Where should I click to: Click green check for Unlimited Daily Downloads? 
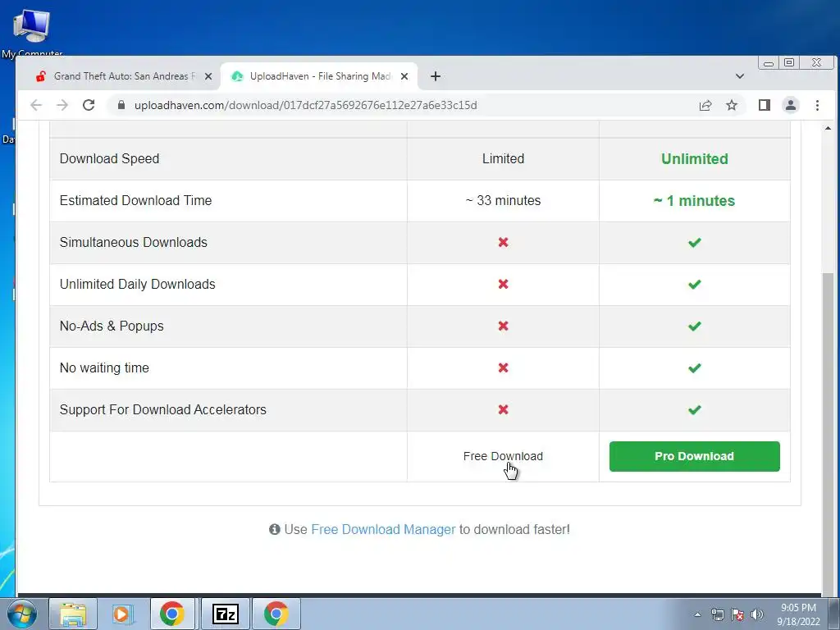pyautogui.click(x=694, y=285)
